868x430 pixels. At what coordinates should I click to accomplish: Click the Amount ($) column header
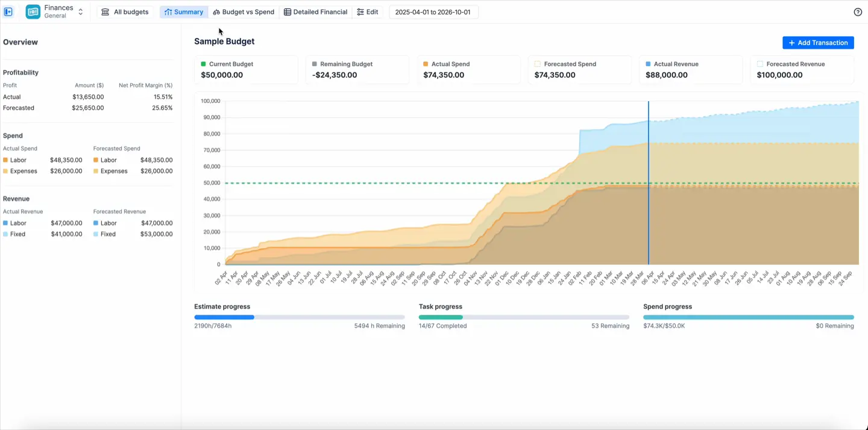click(x=89, y=86)
